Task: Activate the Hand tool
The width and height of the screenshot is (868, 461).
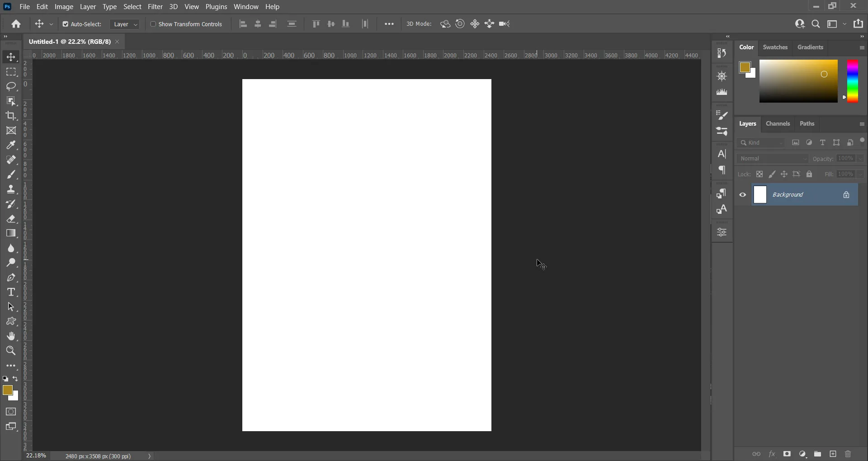Action: pyautogui.click(x=11, y=336)
